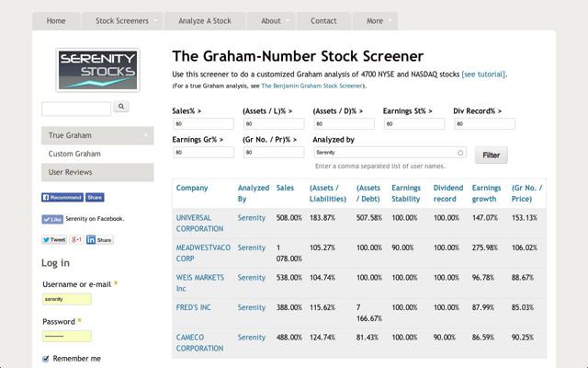Image resolution: width=588 pixels, height=368 pixels.
Task: Click Serenity analyst in FRED'S INC row
Action: [x=251, y=307]
